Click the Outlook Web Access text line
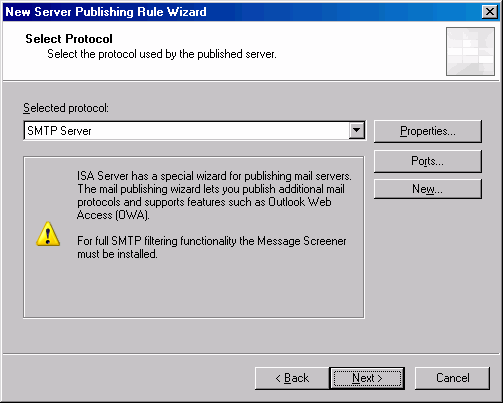Image resolution: width=503 pixels, height=403 pixels. pos(204,202)
